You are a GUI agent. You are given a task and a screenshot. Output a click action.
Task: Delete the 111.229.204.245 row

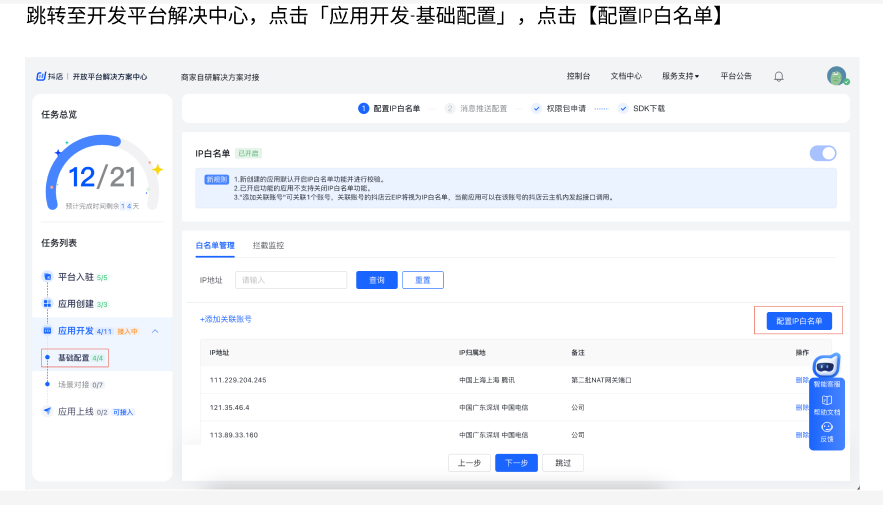pyautogui.click(x=802, y=380)
